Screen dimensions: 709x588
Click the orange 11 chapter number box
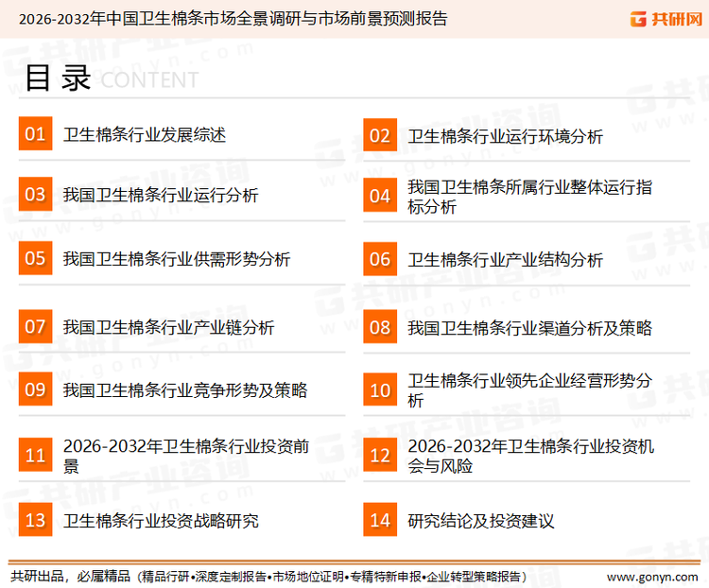pos(35,455)
